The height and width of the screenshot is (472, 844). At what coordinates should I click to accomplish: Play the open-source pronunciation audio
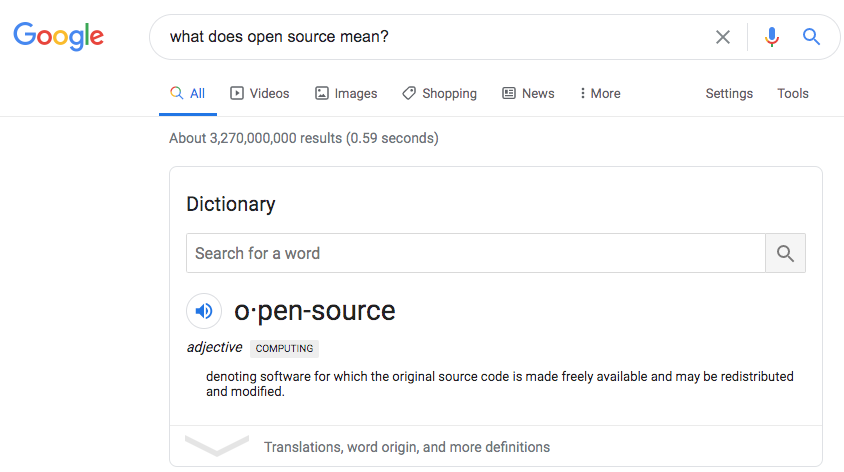coord(204,311)
